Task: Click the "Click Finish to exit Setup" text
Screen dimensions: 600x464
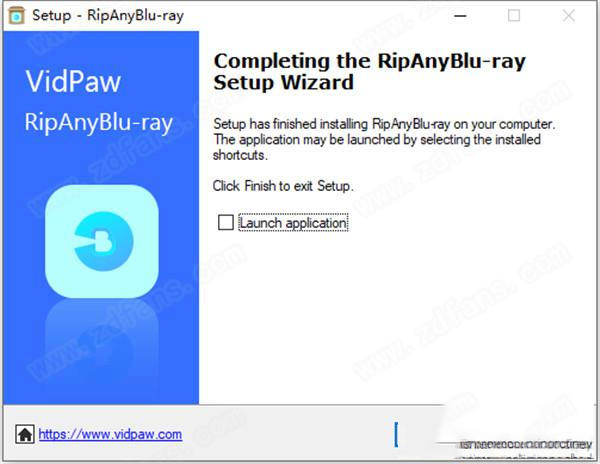Action: (x=284, y=186)
